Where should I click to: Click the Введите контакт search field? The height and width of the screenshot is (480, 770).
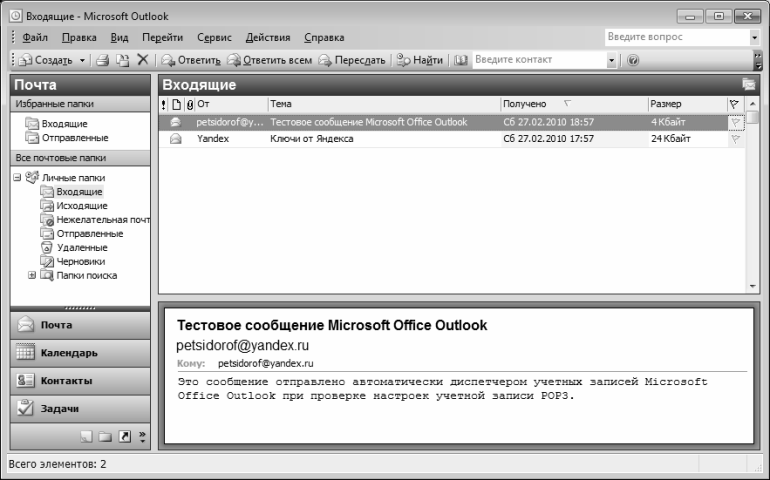[540, 60]
